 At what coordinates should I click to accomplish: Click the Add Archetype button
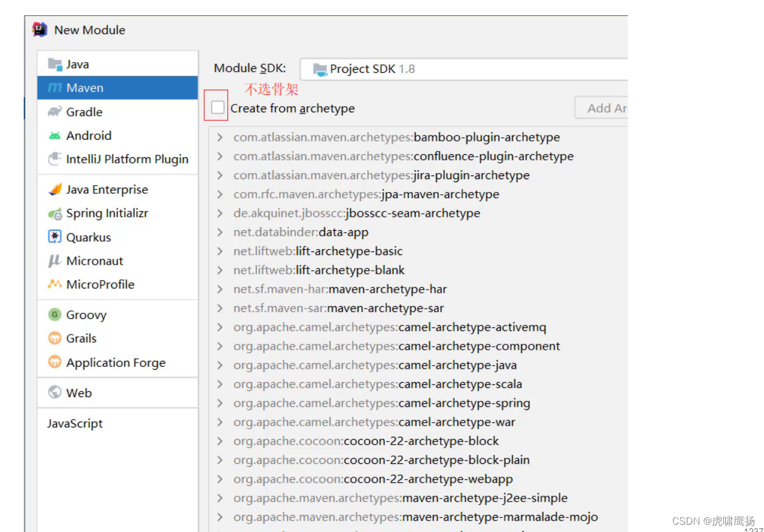(601, 108)
